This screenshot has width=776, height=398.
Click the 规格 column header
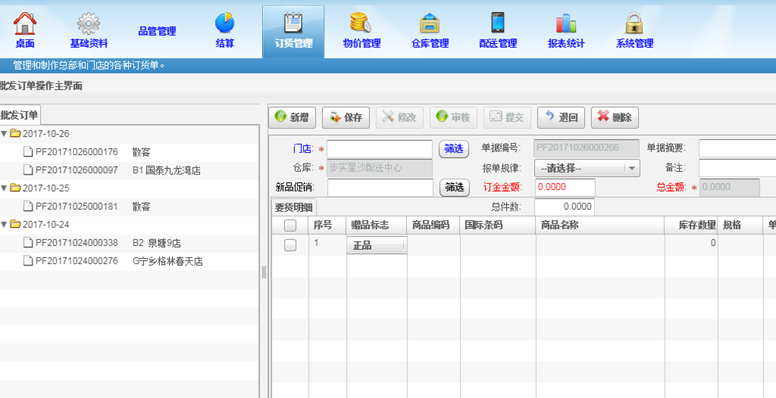(740, 225)
